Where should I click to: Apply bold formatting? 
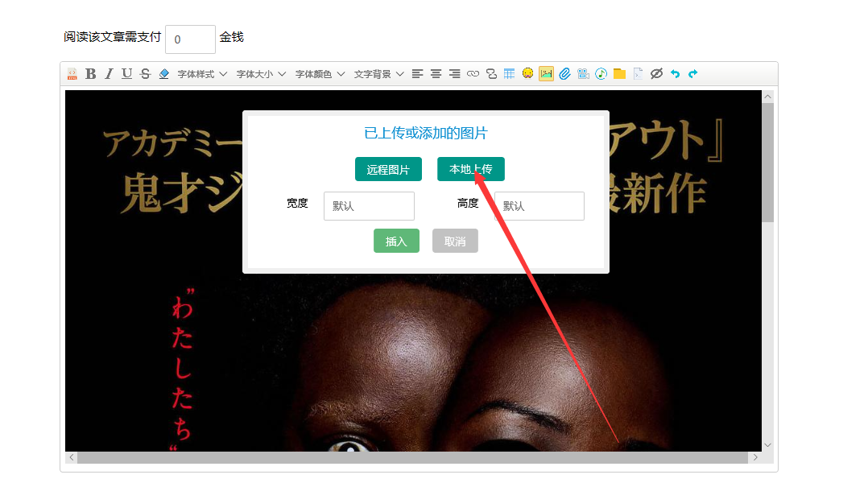(x=90, y=73)
